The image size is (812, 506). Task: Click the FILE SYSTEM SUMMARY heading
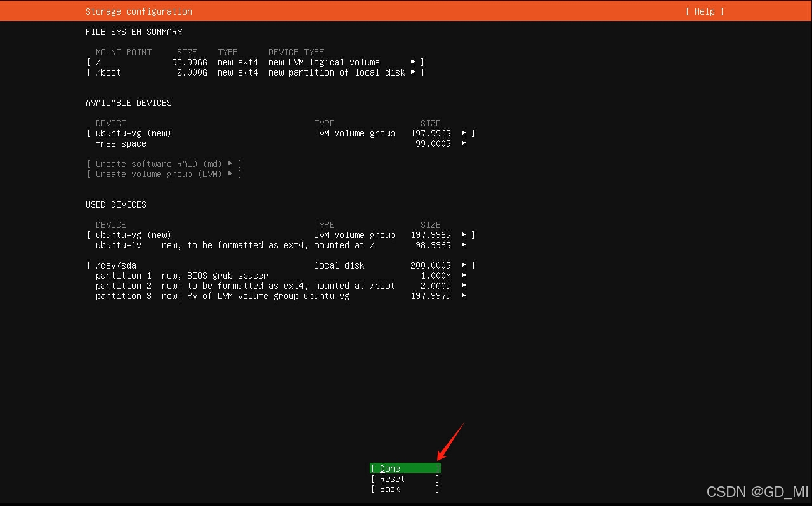point(134,32)
